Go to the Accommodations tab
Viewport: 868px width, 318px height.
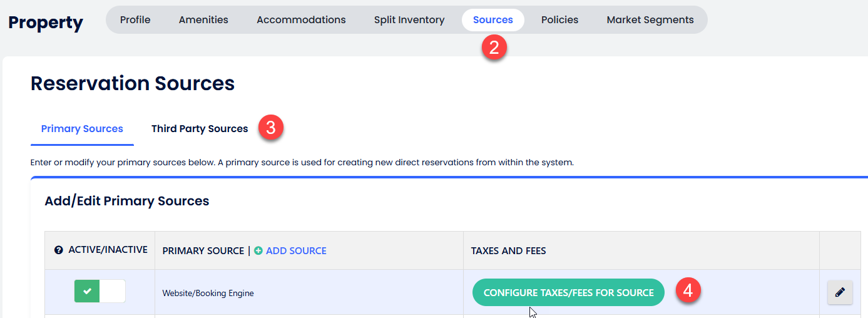pos(301,20)
